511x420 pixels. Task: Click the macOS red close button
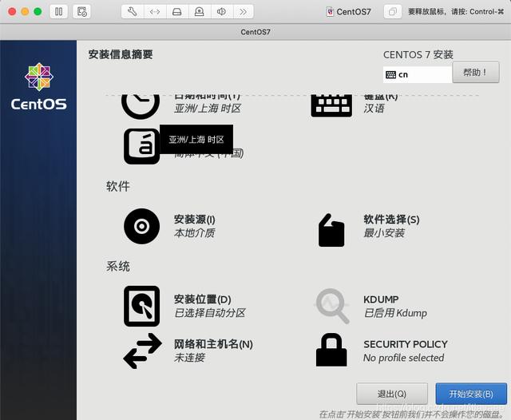[x=12, y=12]
